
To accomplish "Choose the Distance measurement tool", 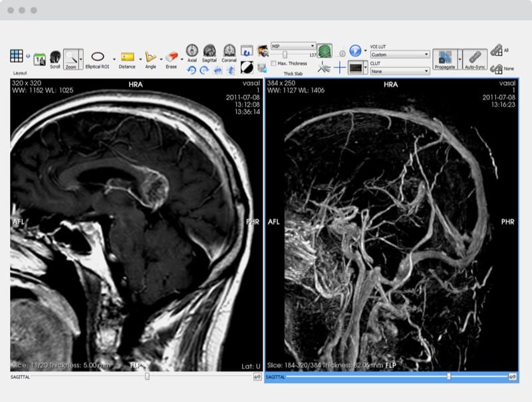I will tap(127, 57).
